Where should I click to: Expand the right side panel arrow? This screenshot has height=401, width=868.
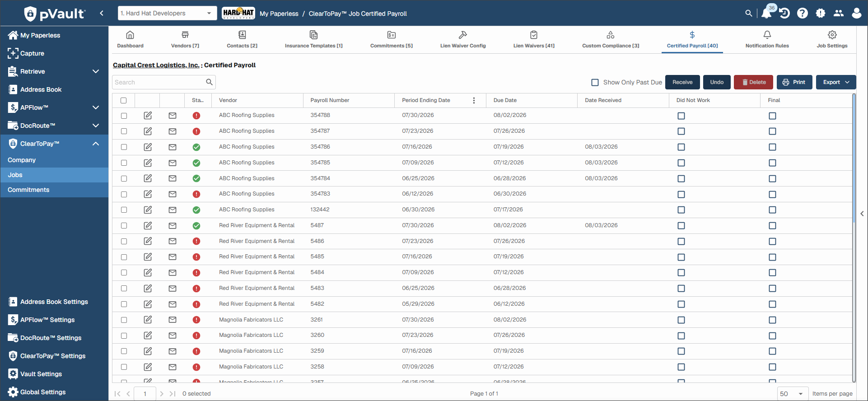click(x=862, y=214)
